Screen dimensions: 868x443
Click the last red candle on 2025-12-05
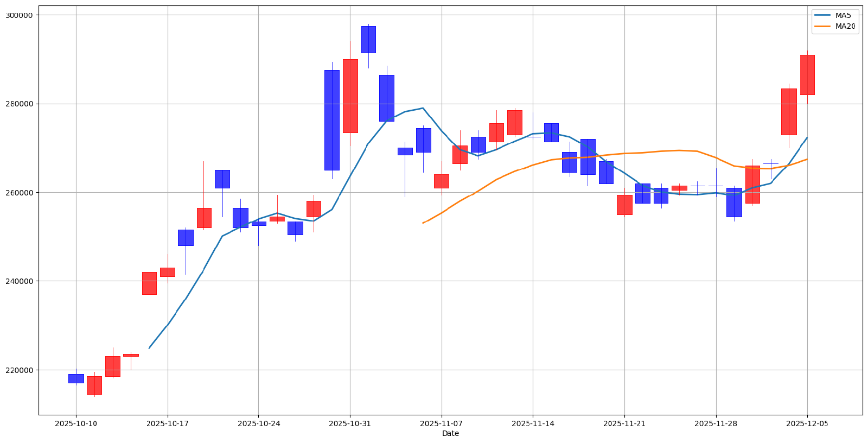(x=807, y=75)
